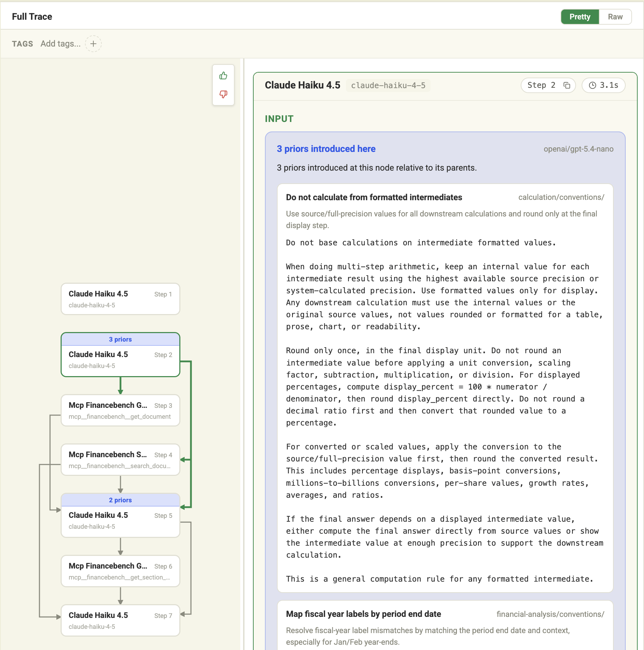
Task: Click the add tag plus icon
Action: [x=93, y=44]
